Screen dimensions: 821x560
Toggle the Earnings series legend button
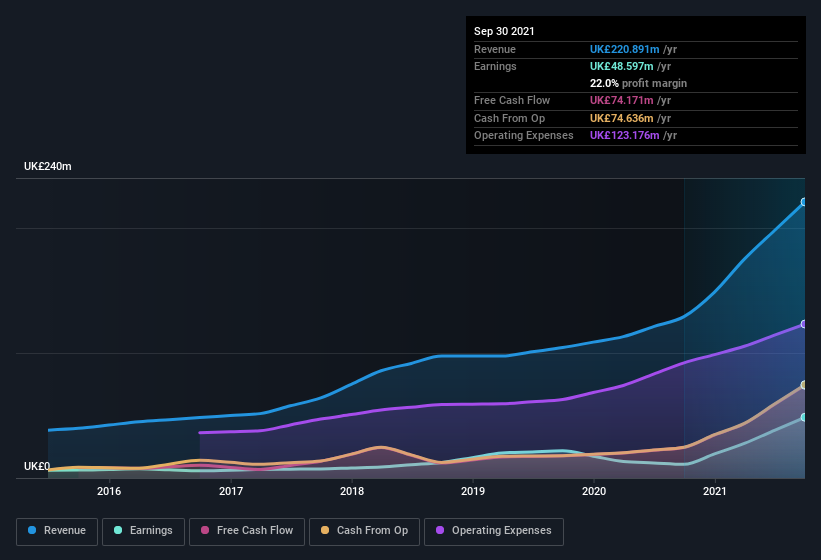[x=141, y=530]
